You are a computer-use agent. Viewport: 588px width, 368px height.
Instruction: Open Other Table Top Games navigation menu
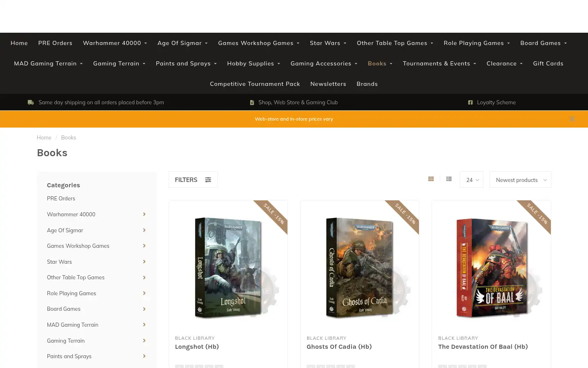coord(395,43)
